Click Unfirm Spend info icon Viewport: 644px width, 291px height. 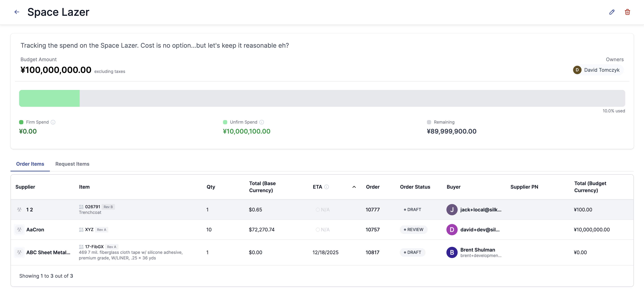pos(261,122)
